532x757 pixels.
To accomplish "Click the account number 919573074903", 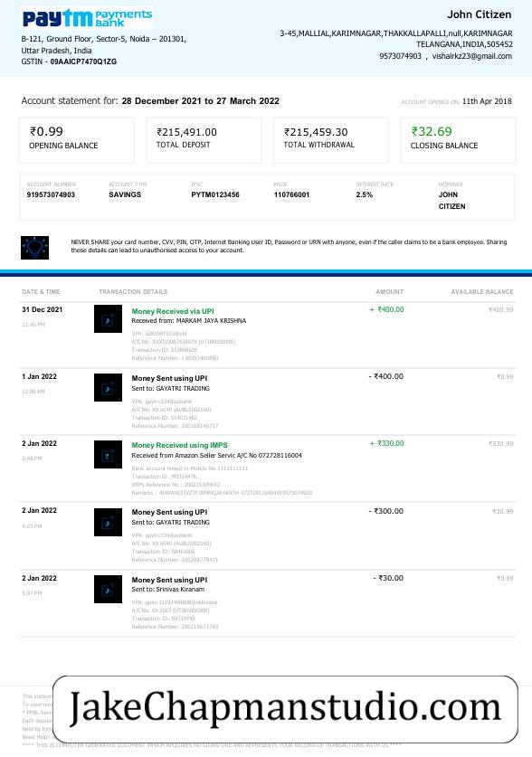I will [x=51, y=194].
